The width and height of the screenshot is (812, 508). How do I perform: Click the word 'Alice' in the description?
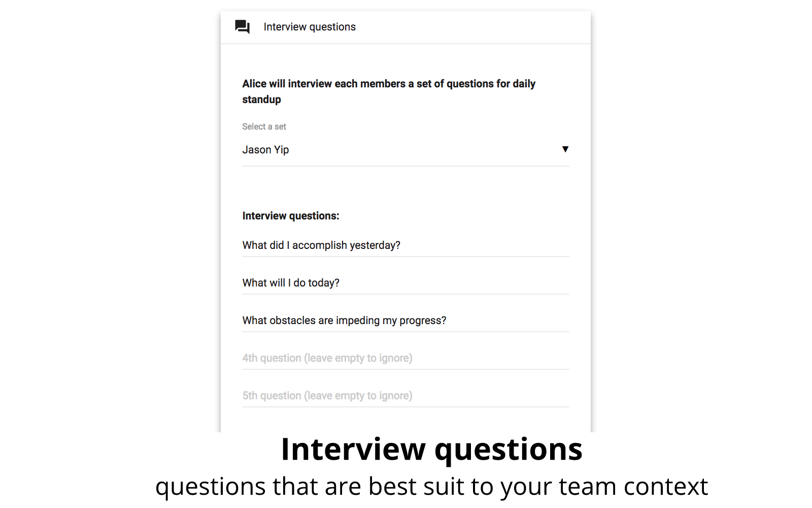(x=254, y=84)
